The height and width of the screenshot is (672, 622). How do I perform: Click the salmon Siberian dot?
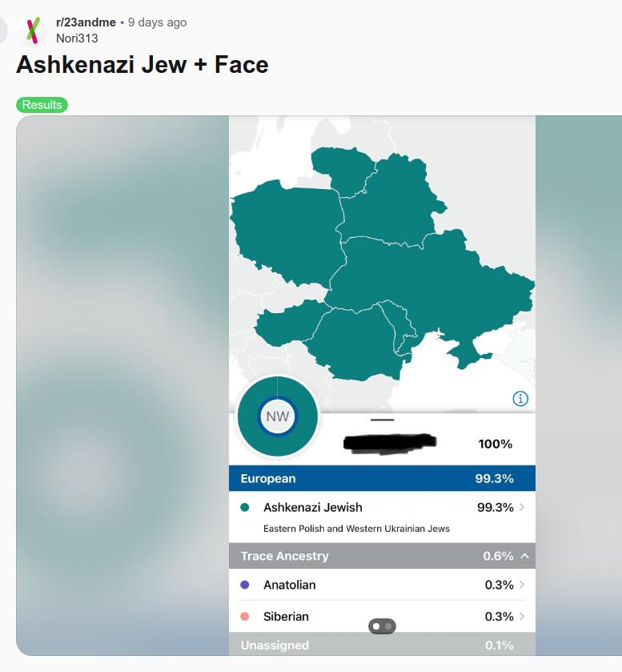[x=245, y=617]
